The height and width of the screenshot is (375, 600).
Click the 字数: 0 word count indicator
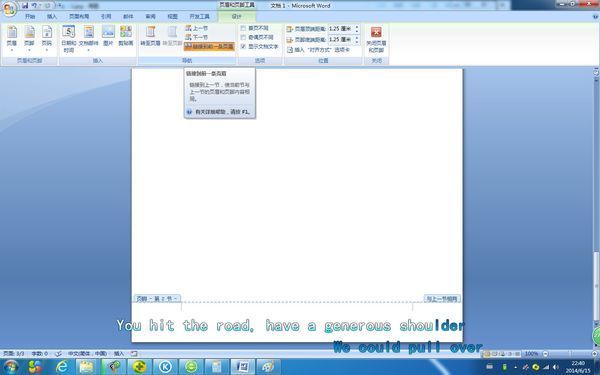pos(39,354)
